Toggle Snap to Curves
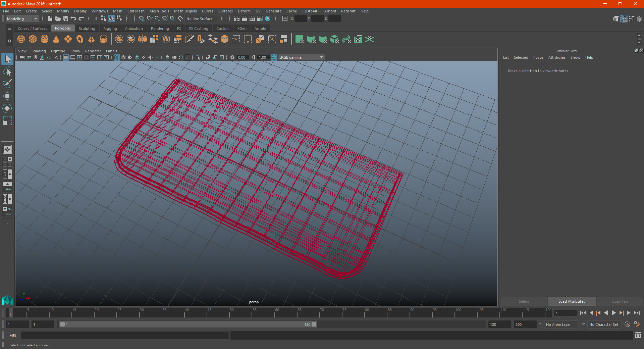This screenshot has height=349, width=644. [150, 18]
